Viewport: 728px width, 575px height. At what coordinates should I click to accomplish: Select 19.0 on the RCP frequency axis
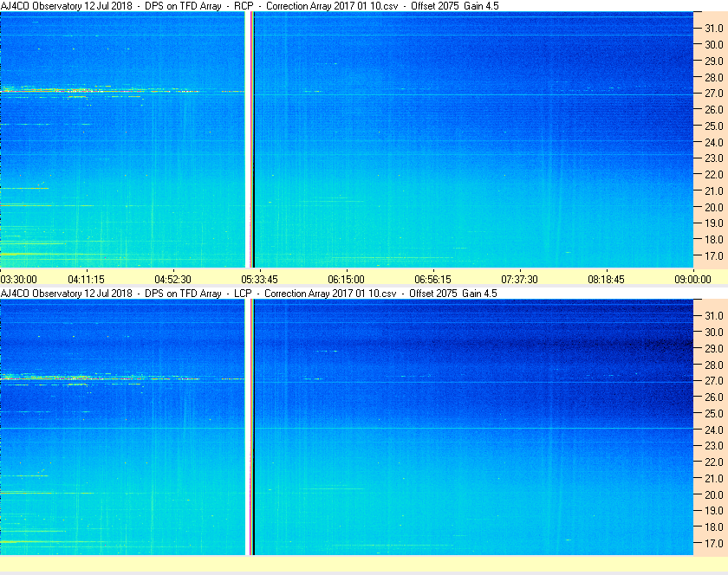[x=714, y=223]
